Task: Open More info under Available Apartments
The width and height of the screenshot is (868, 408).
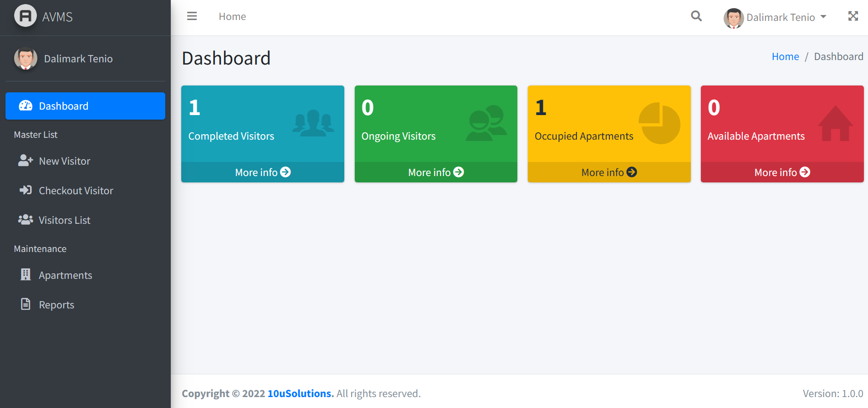Action: (782, 172)
